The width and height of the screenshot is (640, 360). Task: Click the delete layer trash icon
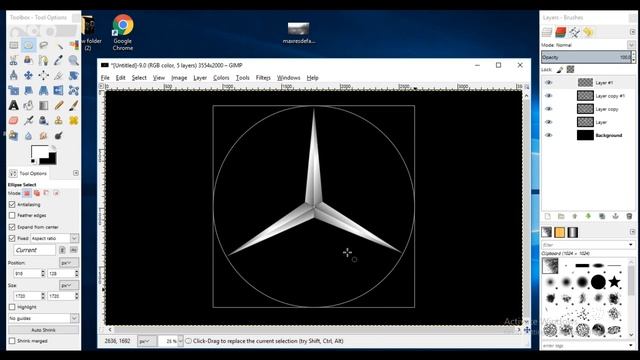point(629,216)
